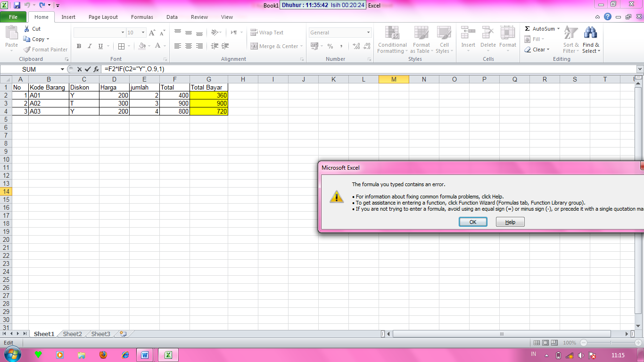The height and width of the screenshot is (362, 644).
Task: Click the zoom out minus button
Action: tap(584, 343)
